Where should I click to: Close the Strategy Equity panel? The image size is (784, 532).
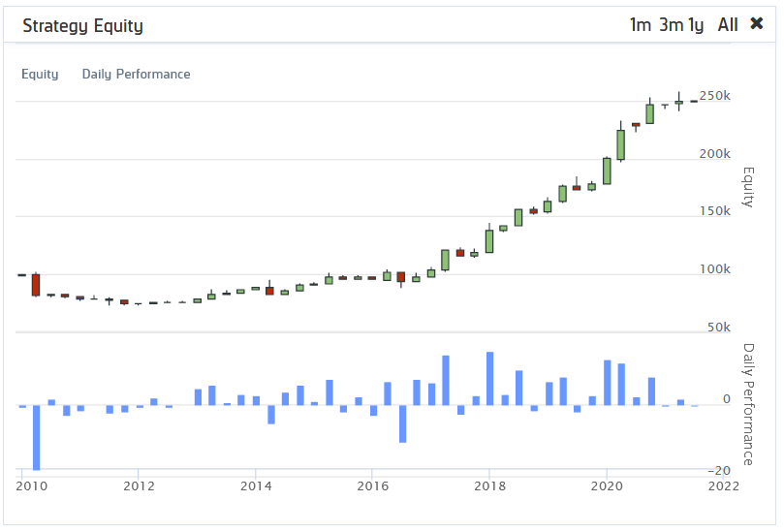[757, 24]
